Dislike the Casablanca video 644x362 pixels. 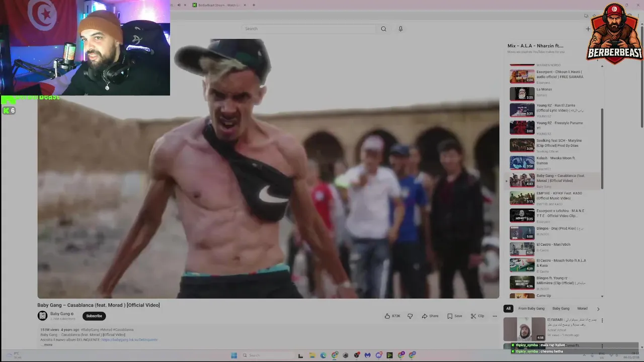(410, 316)
